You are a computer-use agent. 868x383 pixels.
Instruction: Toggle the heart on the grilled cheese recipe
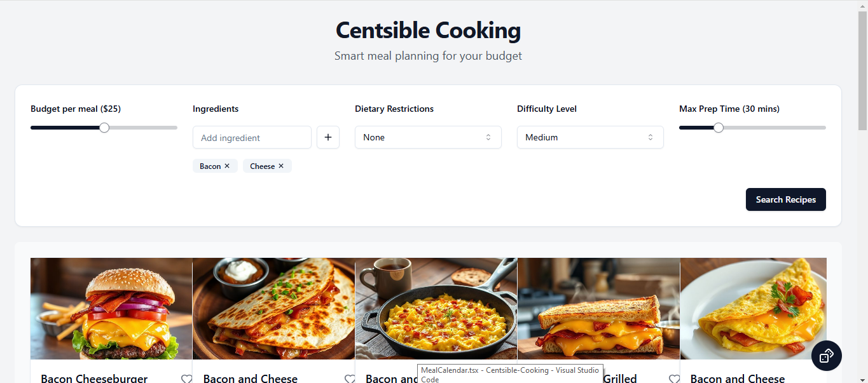pos(674,379)
